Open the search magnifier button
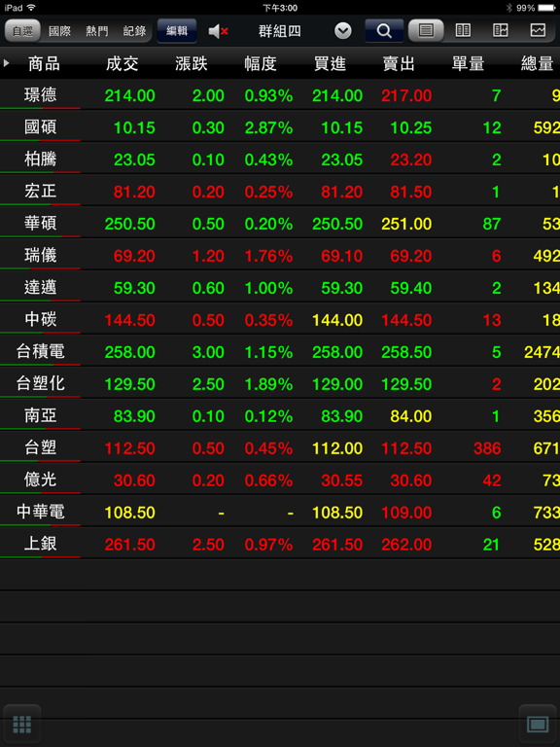 (384, 31)
